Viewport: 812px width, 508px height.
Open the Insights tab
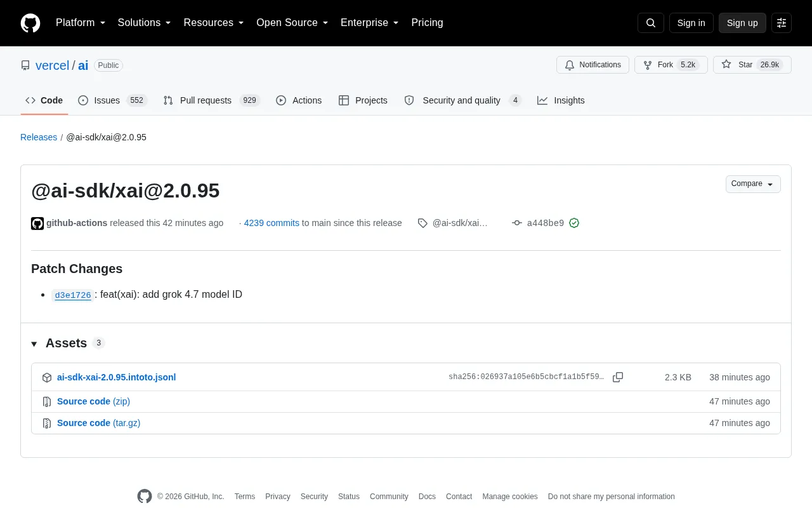[x=561, y=100]
